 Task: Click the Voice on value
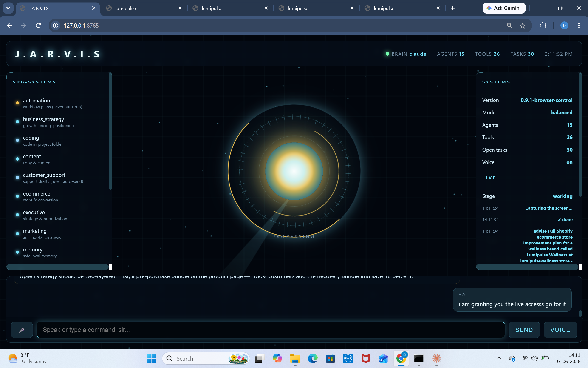point(569,162)
